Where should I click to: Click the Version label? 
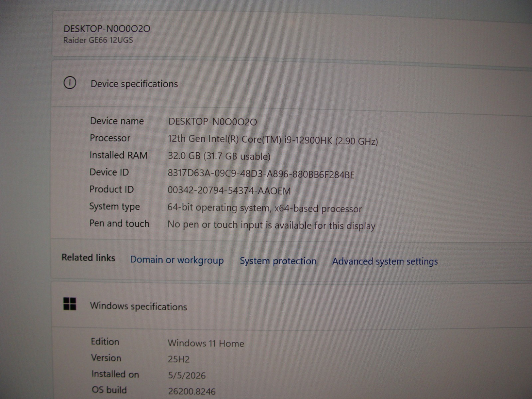[106, 358]
